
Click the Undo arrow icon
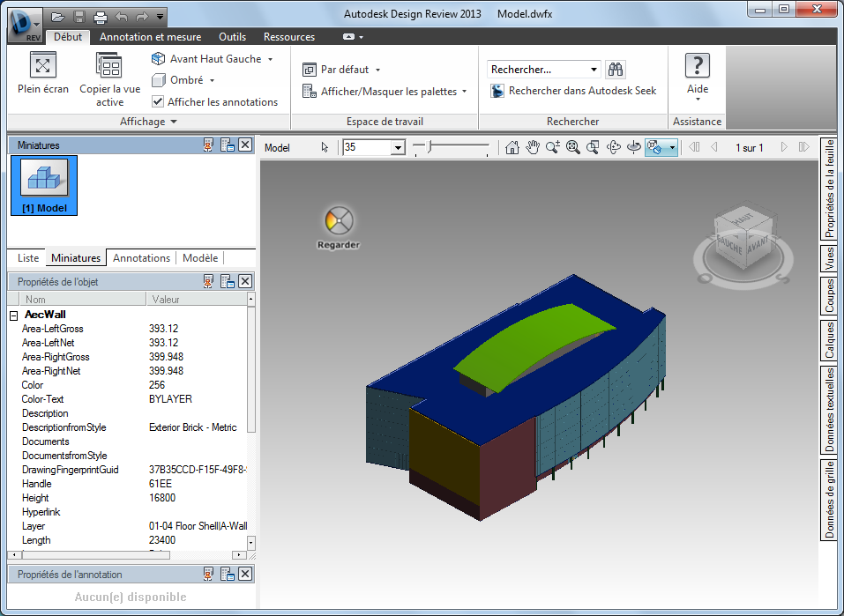(122, 18)
